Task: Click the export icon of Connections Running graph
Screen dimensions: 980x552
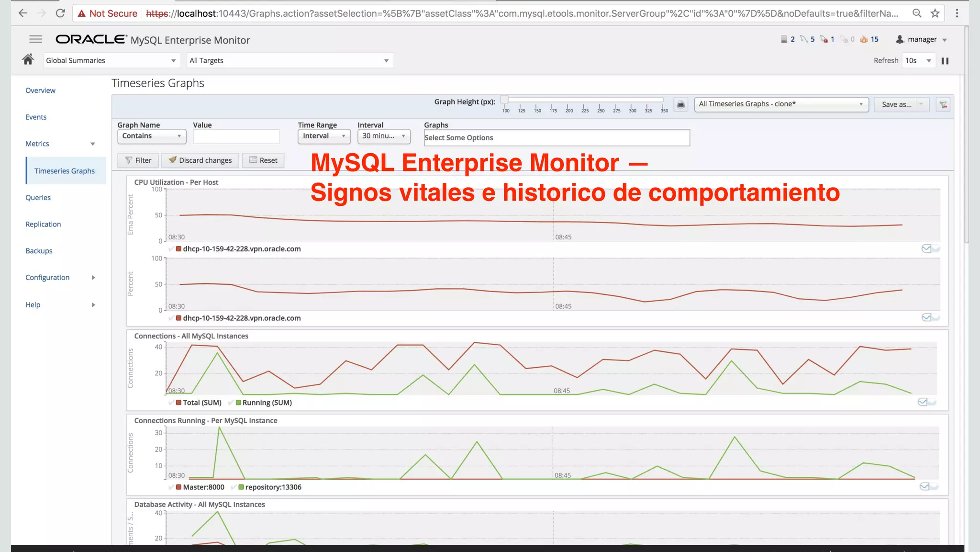Action: tap(924, 487)
